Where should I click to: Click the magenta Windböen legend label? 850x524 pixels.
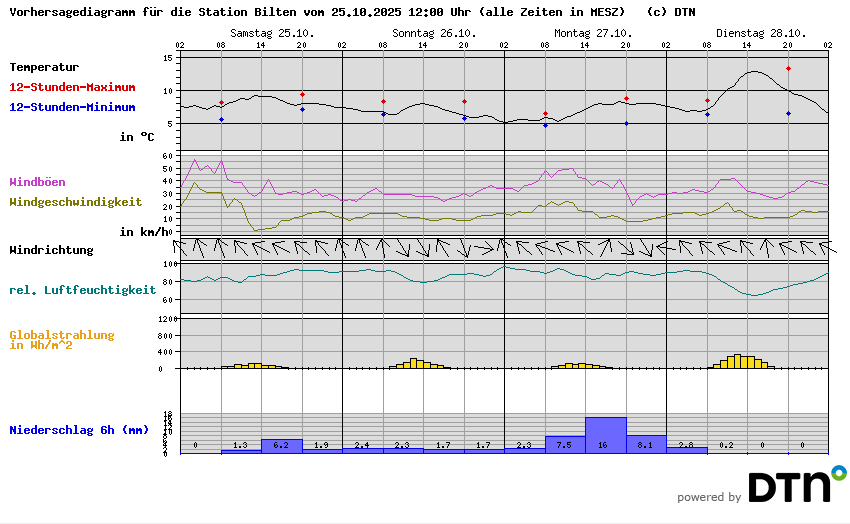[x=37, y=182]
